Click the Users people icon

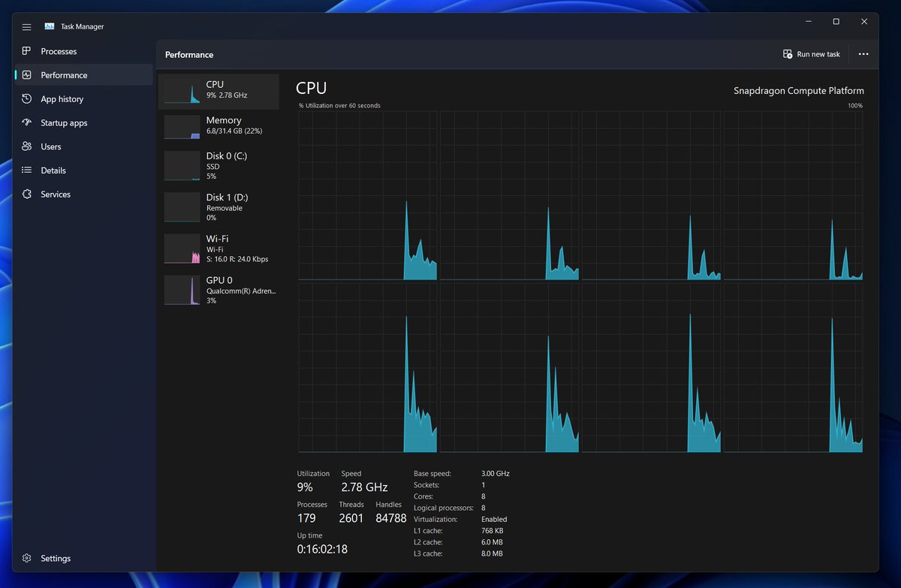[x=26, y=146]
